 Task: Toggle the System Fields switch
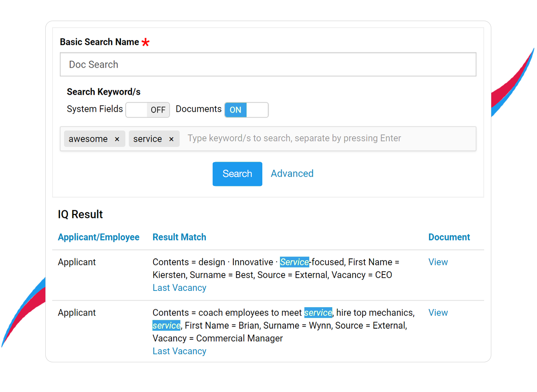click(147, 110)
